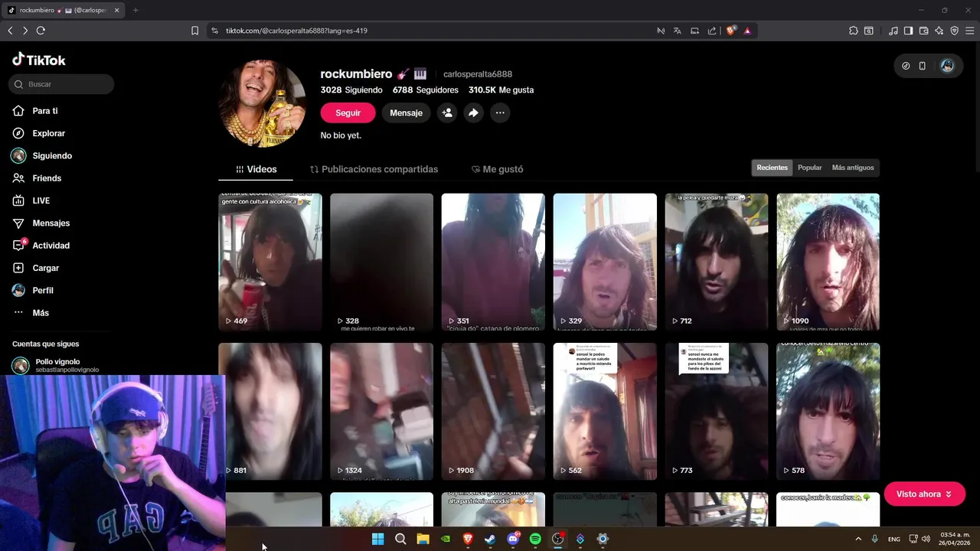Screen dimensions: 980x551
Task: Open the account avatar menu top right
Action: coord(947,66)
